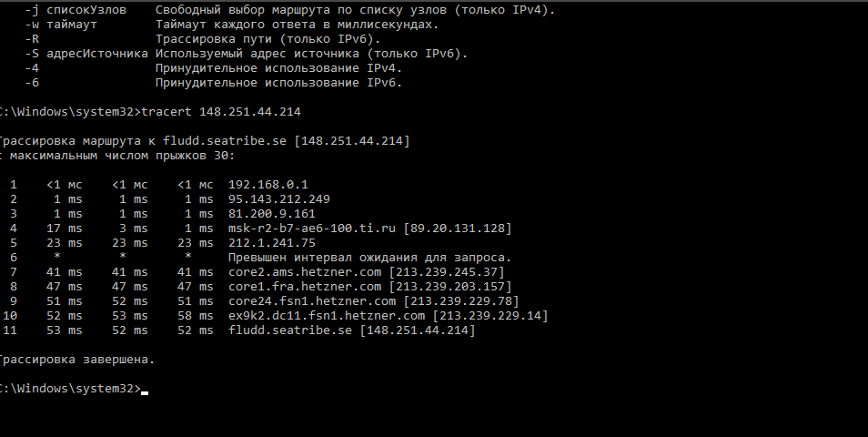The height and width of the screenshot is (437, 868).
Task: Click hostname msk-r2-b7-ae6-100.ti.ru in hop 4
Action: (x=312, y=229)
